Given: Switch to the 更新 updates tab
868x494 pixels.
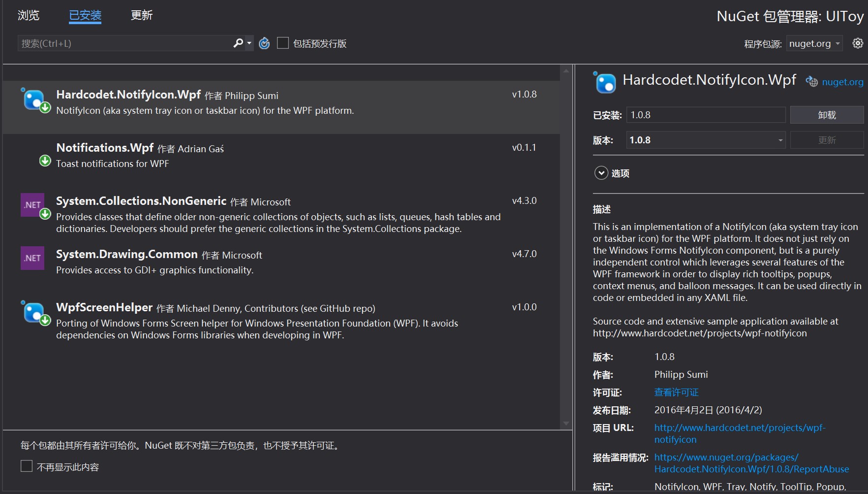Looking at the screenshot, I should pos(142,15).
